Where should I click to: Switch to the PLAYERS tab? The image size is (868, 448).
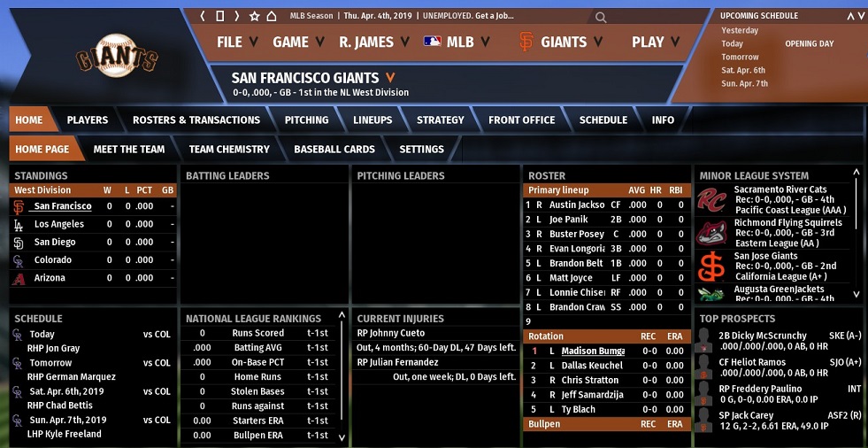click(88, 120)
